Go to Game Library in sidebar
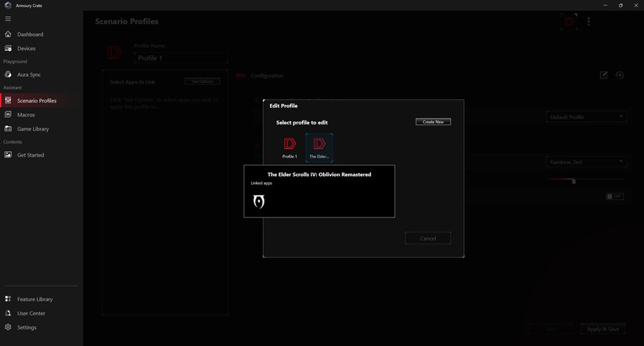 (33, 128)
